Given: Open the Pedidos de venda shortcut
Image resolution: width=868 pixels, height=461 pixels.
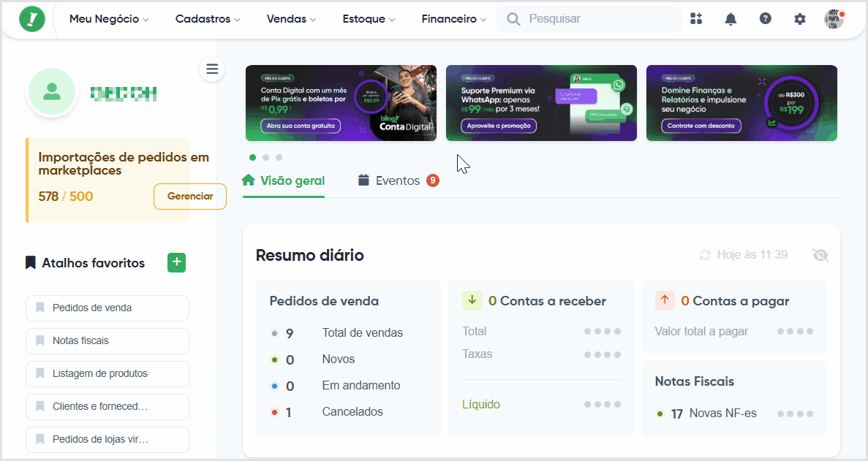Looking at the screenshot, I should (107, 308).
